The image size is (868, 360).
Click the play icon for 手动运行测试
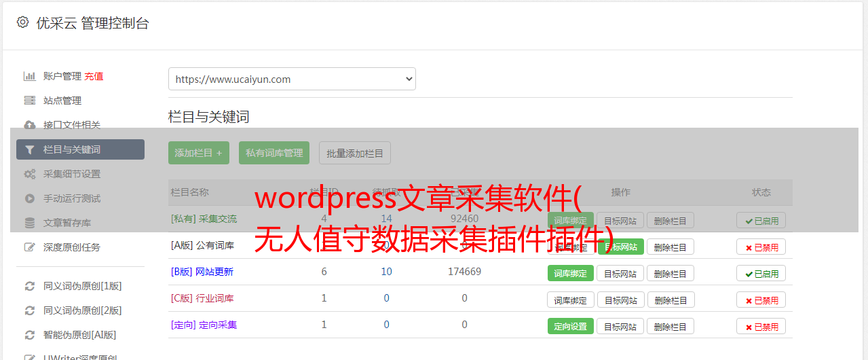point(29,198)
